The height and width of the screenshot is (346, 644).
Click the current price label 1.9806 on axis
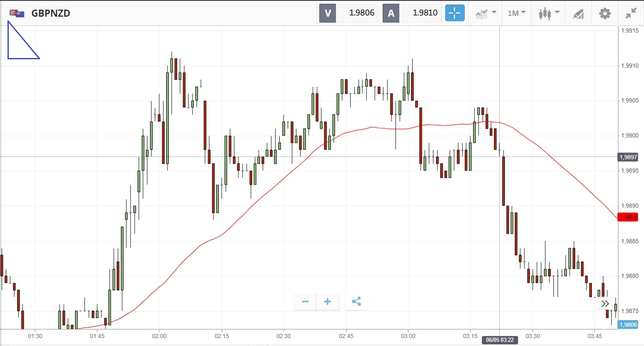(628, 325)
